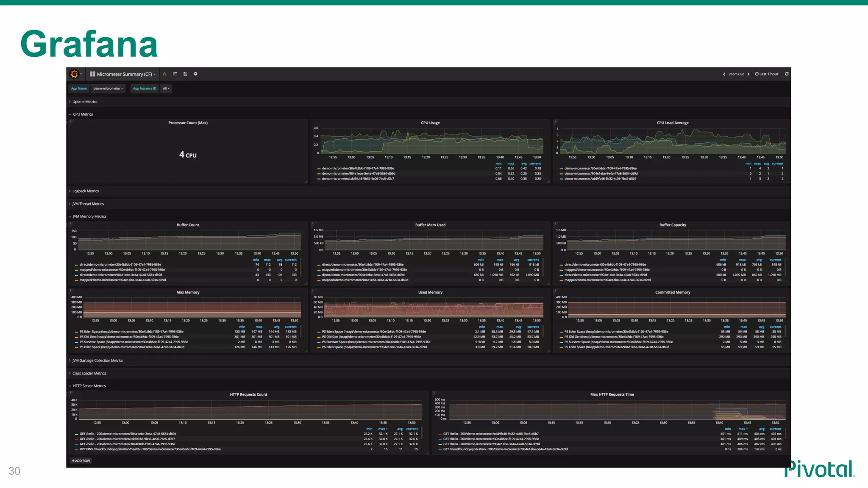Expand the JVM Thread Metrics row
Viewport: 868px width, 488px height.
pyautogui.click(x=88, y=204)
